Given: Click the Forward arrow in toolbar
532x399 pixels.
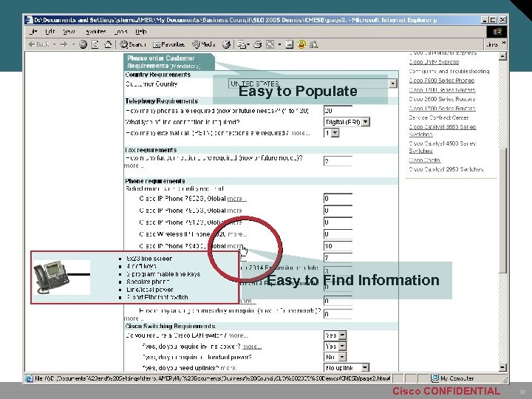Looking at the screenshot, I should [x=64, y=44].
